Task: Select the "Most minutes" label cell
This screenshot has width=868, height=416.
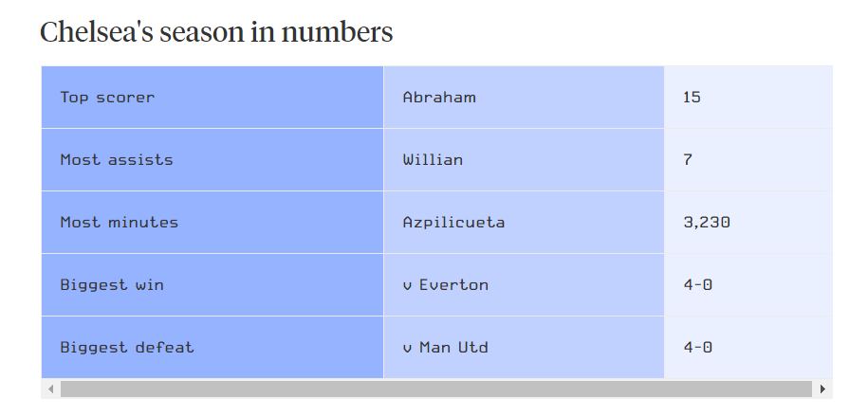Action: (x=212, y=223)
